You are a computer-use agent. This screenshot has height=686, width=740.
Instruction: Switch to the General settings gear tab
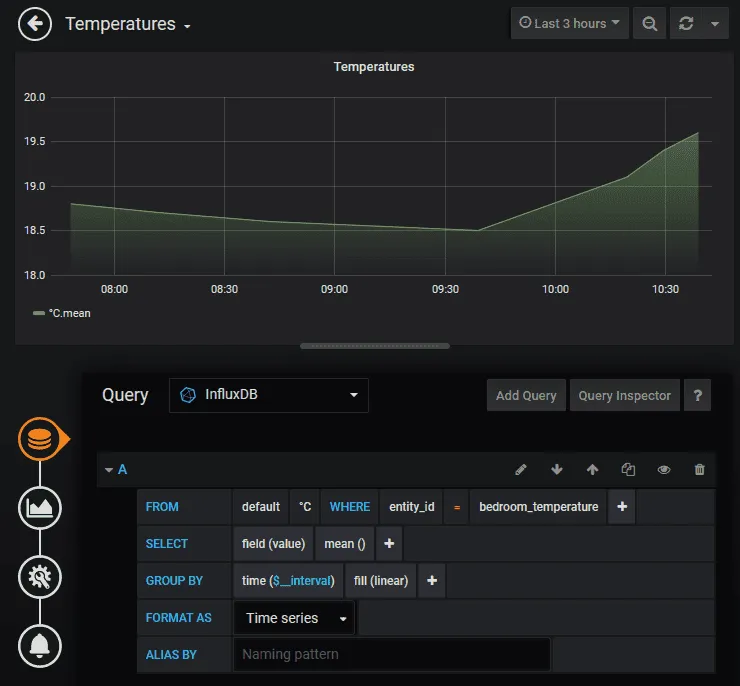pyautogui.click(x=40, y=577)
